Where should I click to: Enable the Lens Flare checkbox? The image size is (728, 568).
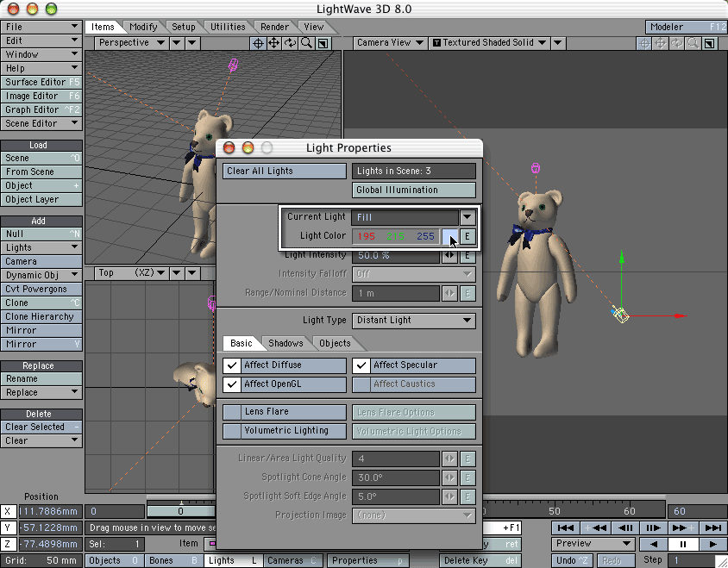[x=232, y=412]
